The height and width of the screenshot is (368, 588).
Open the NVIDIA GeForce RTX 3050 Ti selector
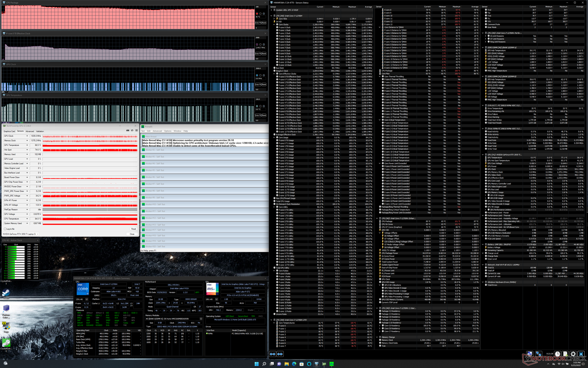pyautogui.click(x=21, y=234)
